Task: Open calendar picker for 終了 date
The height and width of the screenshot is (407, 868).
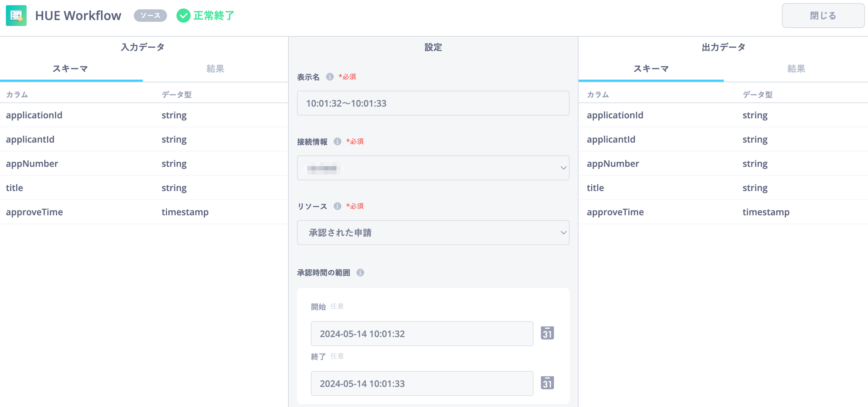Action: pos(547,383)
